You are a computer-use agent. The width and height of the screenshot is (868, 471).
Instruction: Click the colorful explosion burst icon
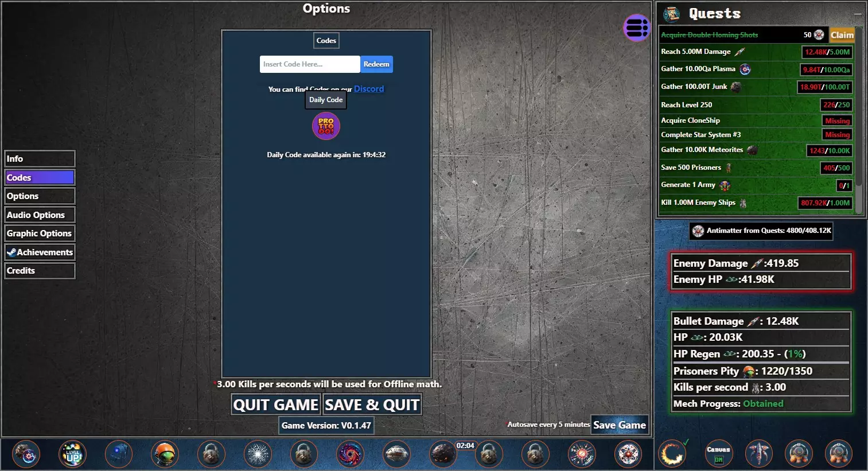tap(582, 454)
